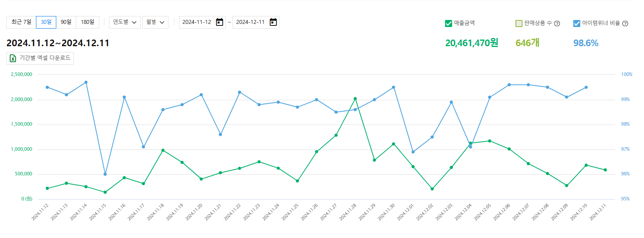Click the 월별 dropdown chevron arrow

coord(162,23)
